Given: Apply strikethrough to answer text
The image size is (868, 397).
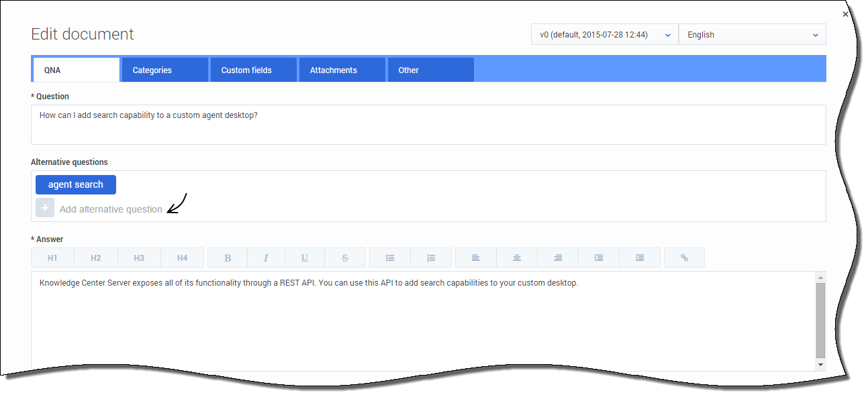Looking at the screenshot, I should pos(345,258).
